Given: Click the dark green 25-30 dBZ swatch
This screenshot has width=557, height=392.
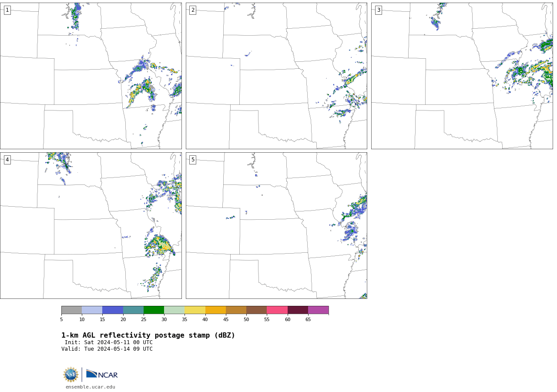Looking at the screenshot, I should click(154, 310).
